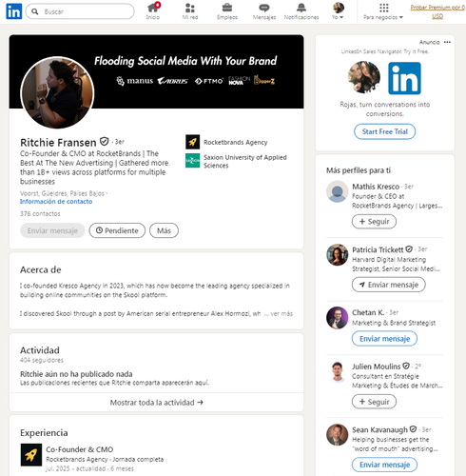Open the Saxion University logo icon
Screen dimensions: 466x476
[x=193, y=161]
